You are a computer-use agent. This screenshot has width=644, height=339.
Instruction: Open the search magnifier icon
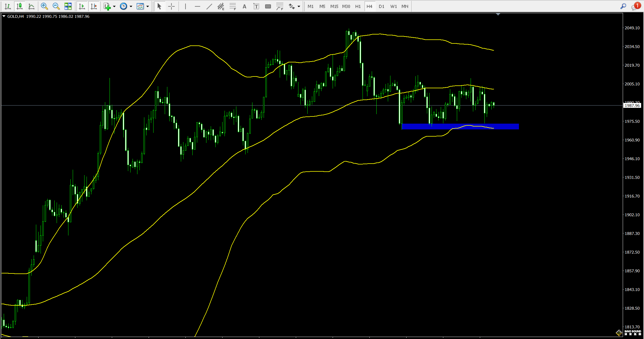point(623,6)
